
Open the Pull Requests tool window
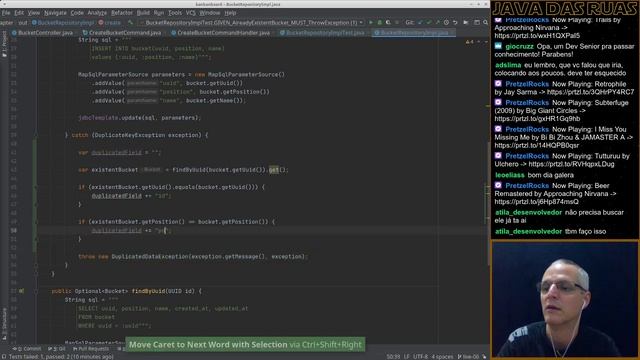point(91,349)
